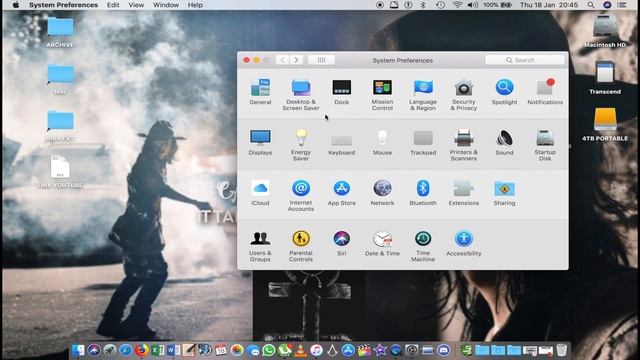Open Bluetooth preferences pane

coord(423,193)
